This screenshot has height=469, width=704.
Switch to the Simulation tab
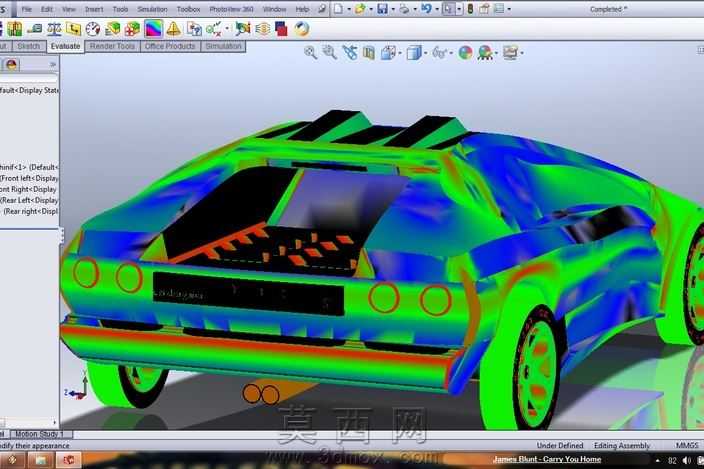[x=223, y=46]
